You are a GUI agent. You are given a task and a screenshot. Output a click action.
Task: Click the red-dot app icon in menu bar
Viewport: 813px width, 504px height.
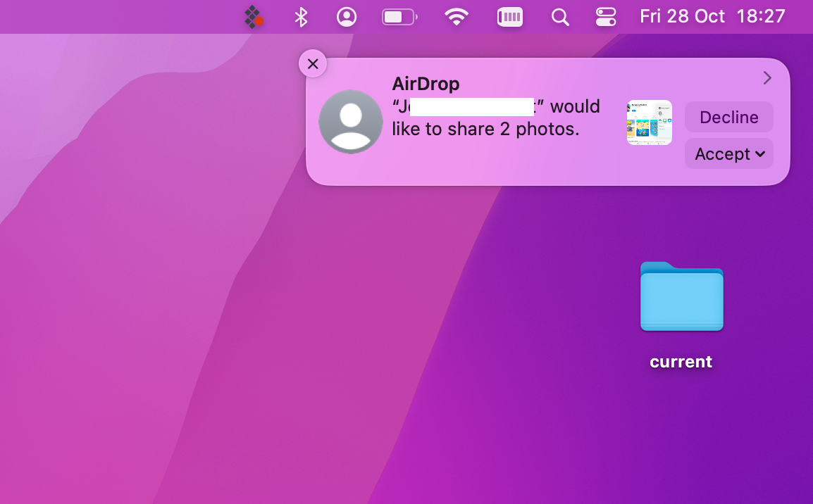(253, 17)
